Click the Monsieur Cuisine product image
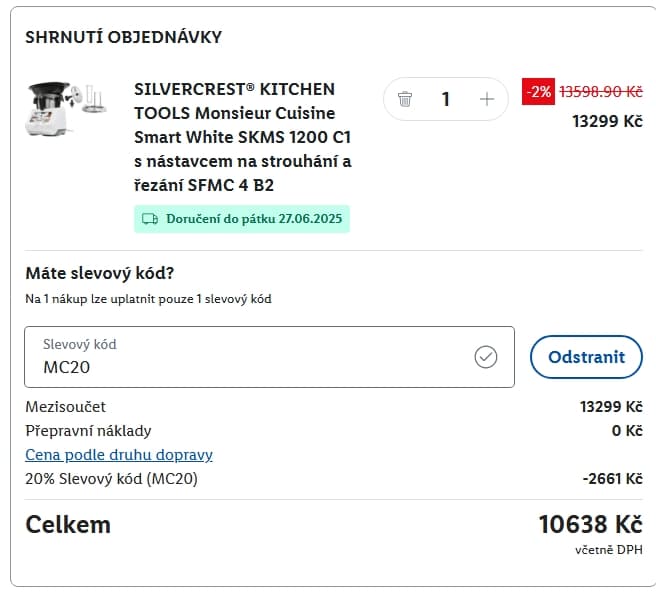This screenshot has height=613, width=656. [59, 109]
